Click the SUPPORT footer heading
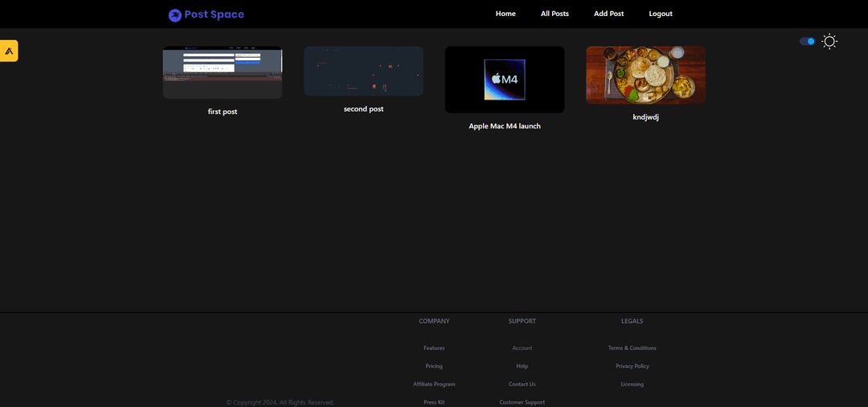868x407 pixels. pos(522,321)
